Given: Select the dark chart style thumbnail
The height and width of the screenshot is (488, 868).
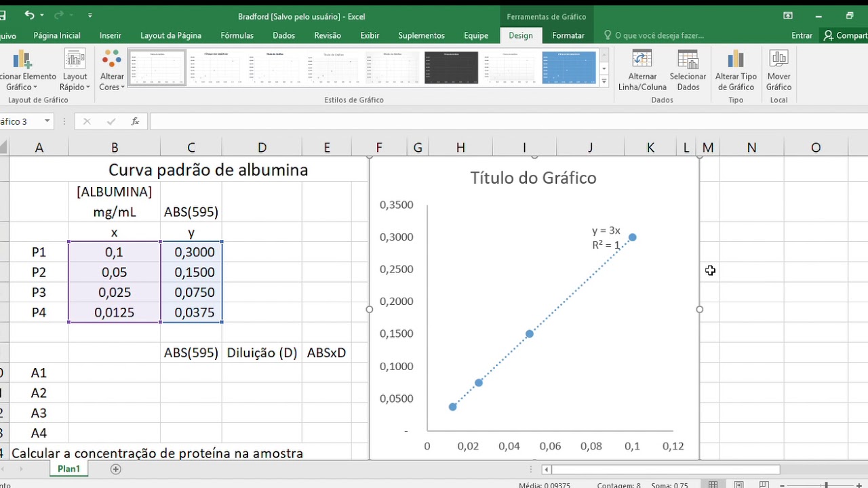Looking at the screenshot, I should (451, 67).
